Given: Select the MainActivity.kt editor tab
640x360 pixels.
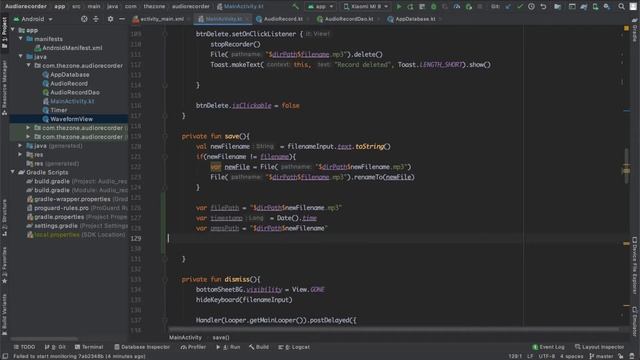Looking at the screenshot, I should coord(222,19).
